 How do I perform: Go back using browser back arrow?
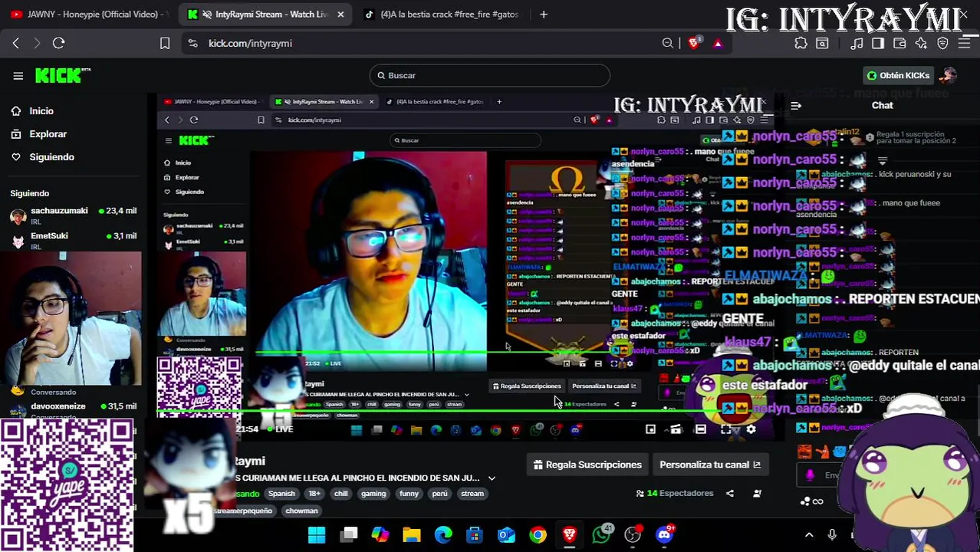(x=16, y=44)
